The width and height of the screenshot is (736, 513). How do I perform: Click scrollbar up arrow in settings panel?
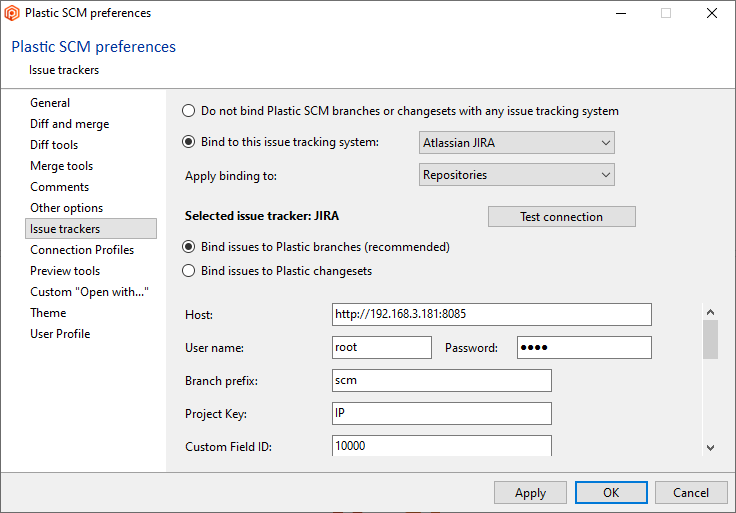tap(710, 312)
